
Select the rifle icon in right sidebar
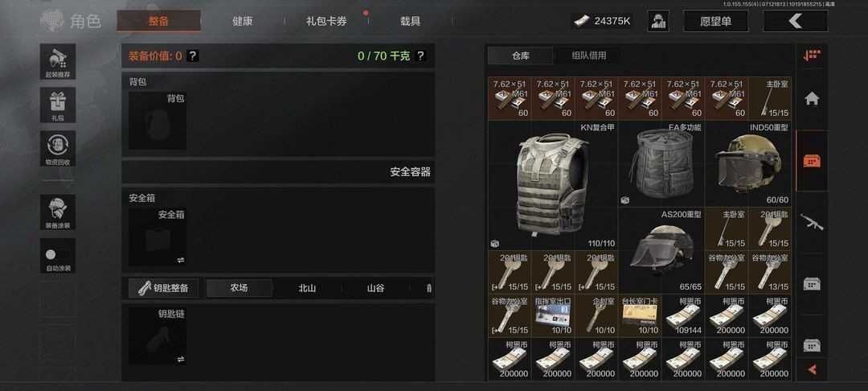tap(812, 222)
